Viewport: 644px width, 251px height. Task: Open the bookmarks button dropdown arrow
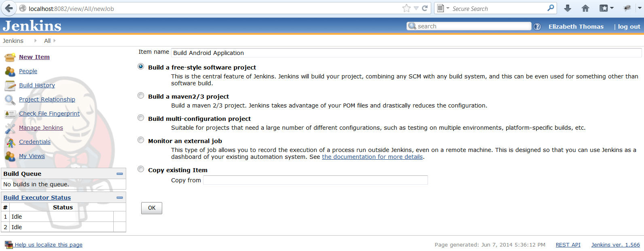pos(612,8)
